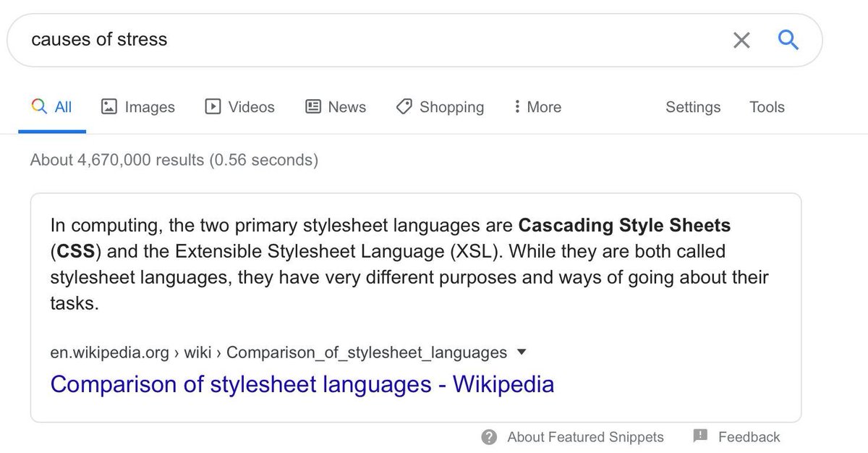Screen dimensions: 868x453
Task: Click the Feedback link
Action: pyautogui.click(x=749, y=437)
